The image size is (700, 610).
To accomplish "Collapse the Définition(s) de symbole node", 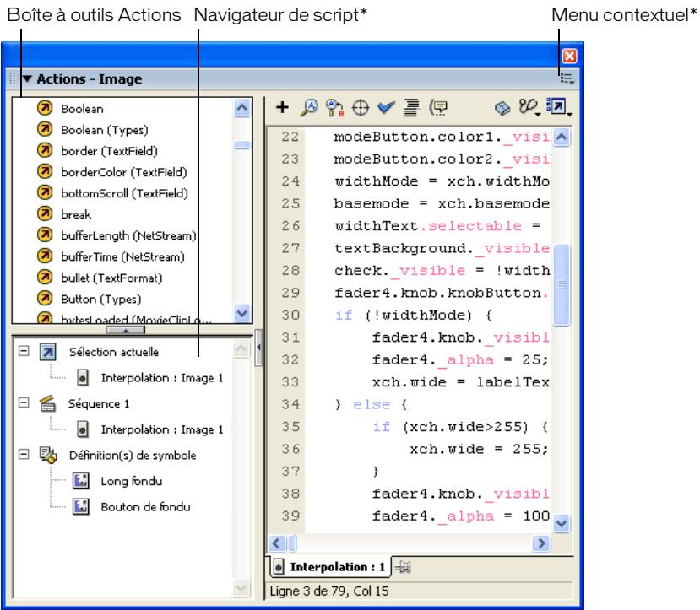I will coord(24,455).
